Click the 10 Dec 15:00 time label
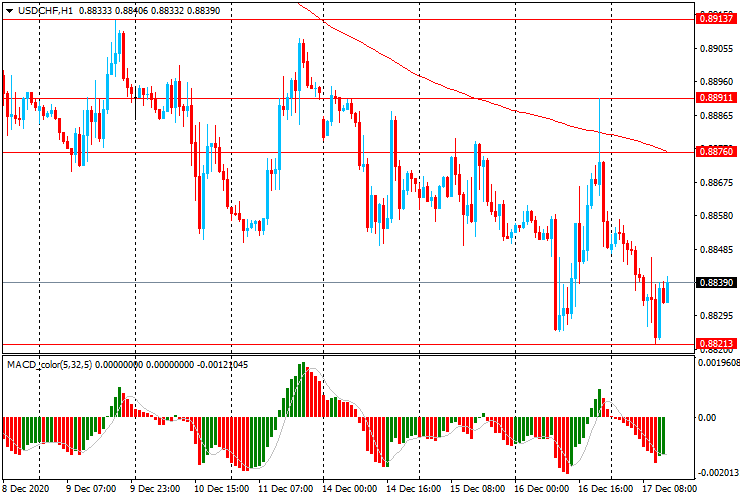Screen dimensions: 740x500 220,490
